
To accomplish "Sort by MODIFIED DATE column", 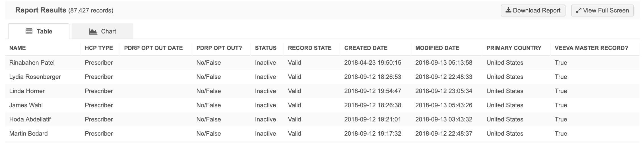I will tap(437, 48).
